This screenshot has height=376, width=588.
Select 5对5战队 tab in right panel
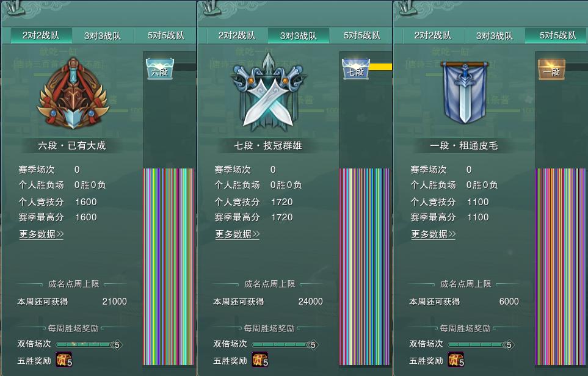point(556,35)
